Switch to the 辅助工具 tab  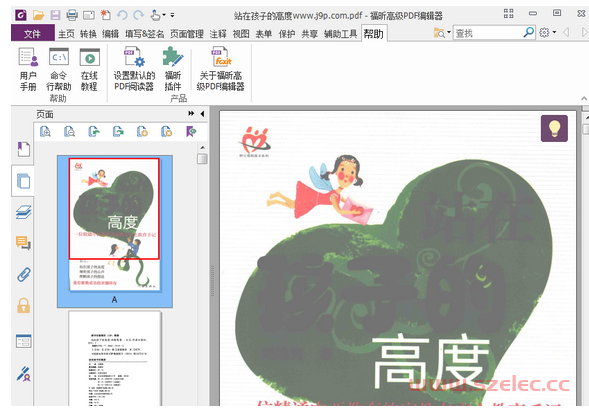point(341,34)
